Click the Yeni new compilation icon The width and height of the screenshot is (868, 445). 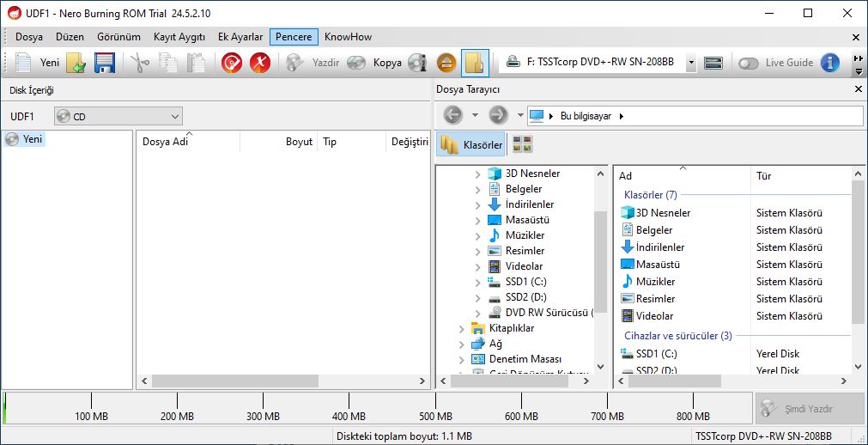click(23, 63)
